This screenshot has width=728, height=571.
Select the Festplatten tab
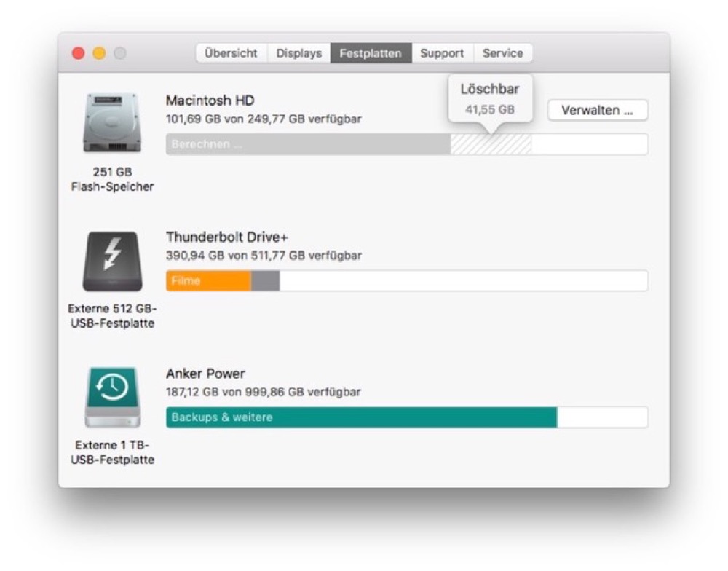pos(370,53)
